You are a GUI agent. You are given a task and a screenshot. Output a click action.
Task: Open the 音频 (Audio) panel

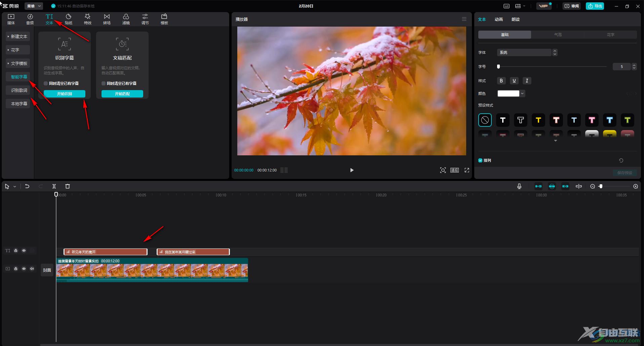click(x=30, y=19)
